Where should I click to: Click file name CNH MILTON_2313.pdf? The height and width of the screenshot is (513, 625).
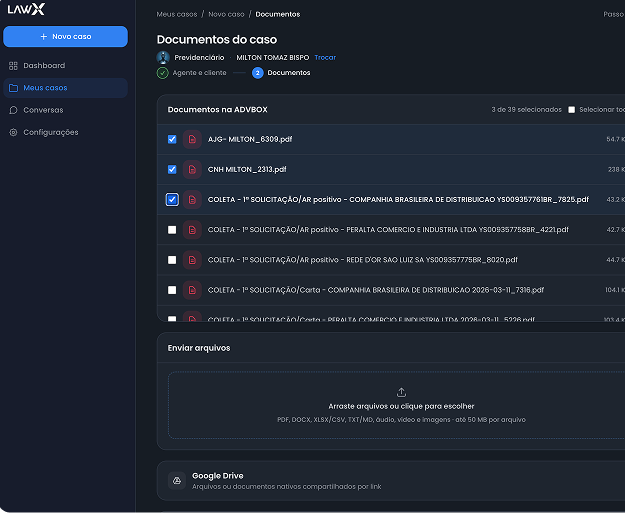tap(247, 169)
